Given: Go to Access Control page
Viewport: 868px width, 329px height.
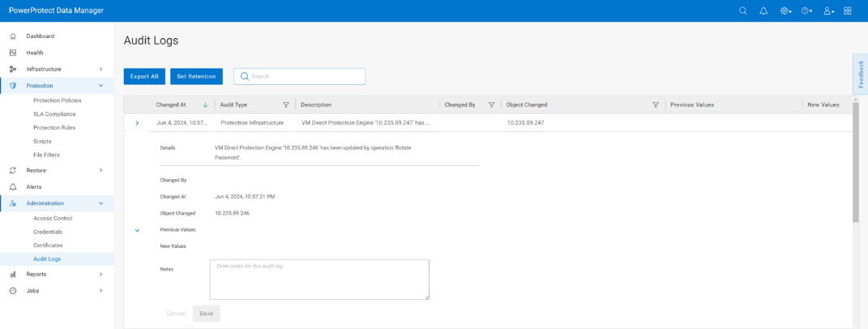Looking at the screenshot, I should tap(53, 218).
